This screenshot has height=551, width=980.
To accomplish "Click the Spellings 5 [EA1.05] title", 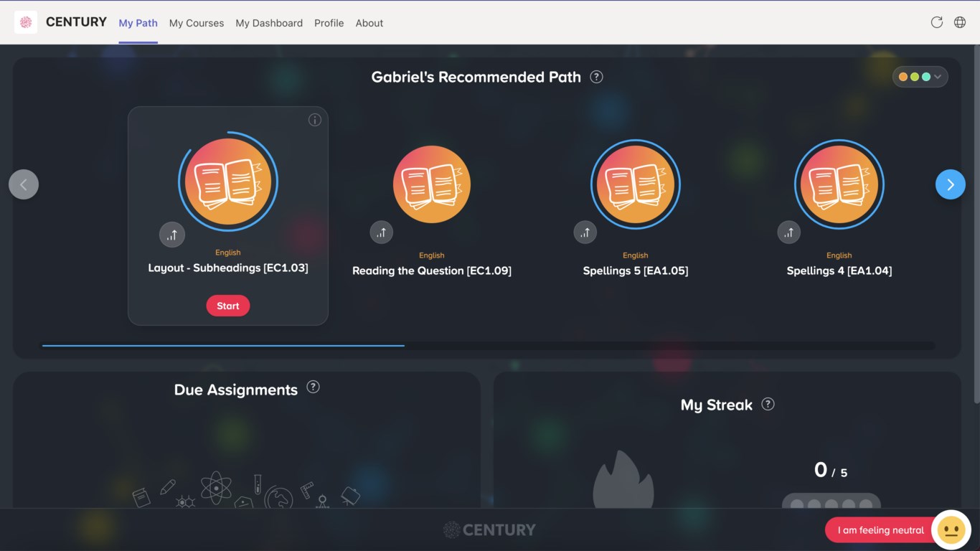I will click(x=636, y=270).
